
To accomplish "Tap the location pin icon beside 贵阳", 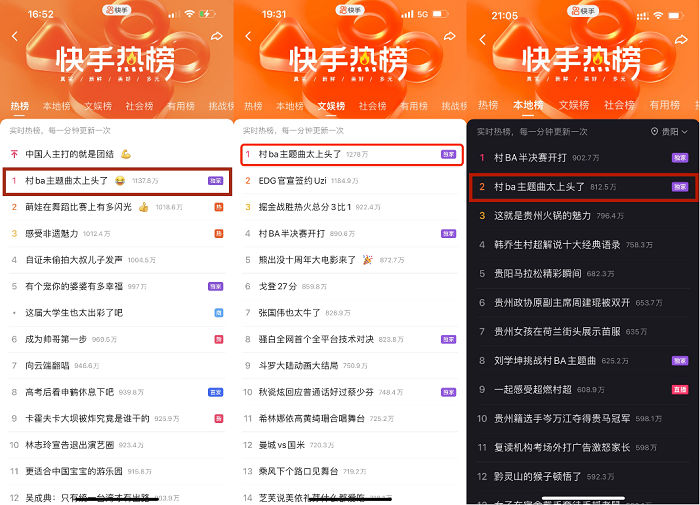I will (x=654, y=132).
